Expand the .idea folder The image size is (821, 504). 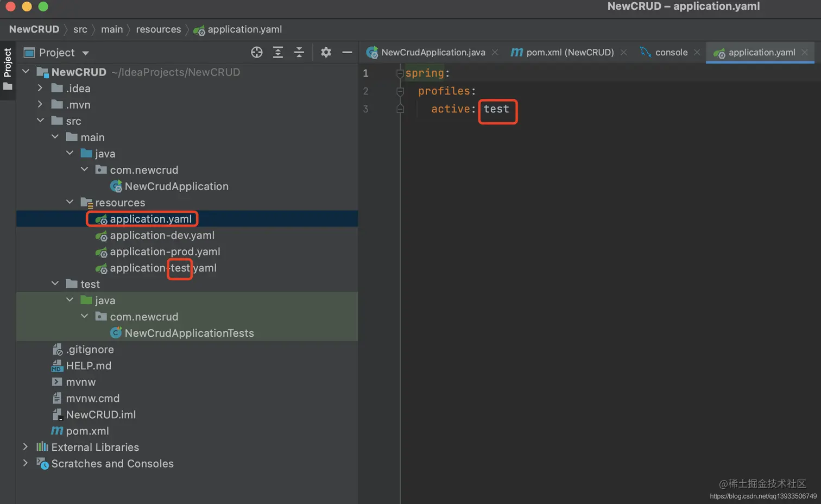tap(40, 88)
